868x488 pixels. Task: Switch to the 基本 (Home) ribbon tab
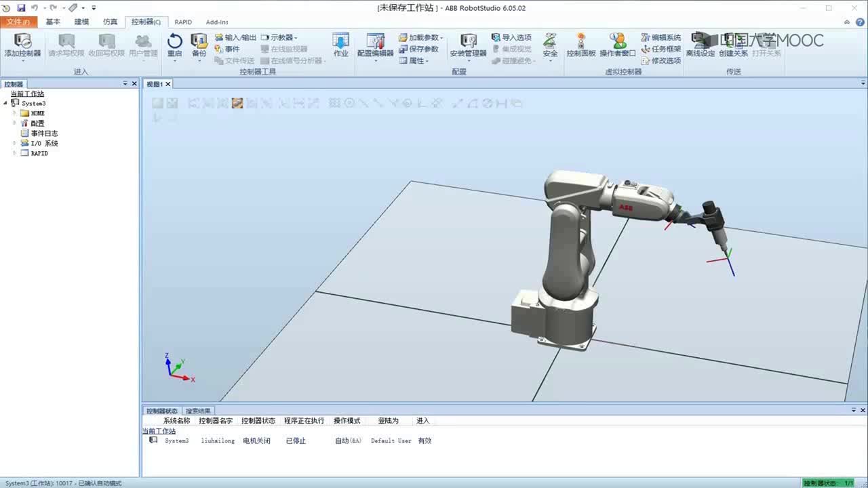pyautogui.click(x=53, y=22)
